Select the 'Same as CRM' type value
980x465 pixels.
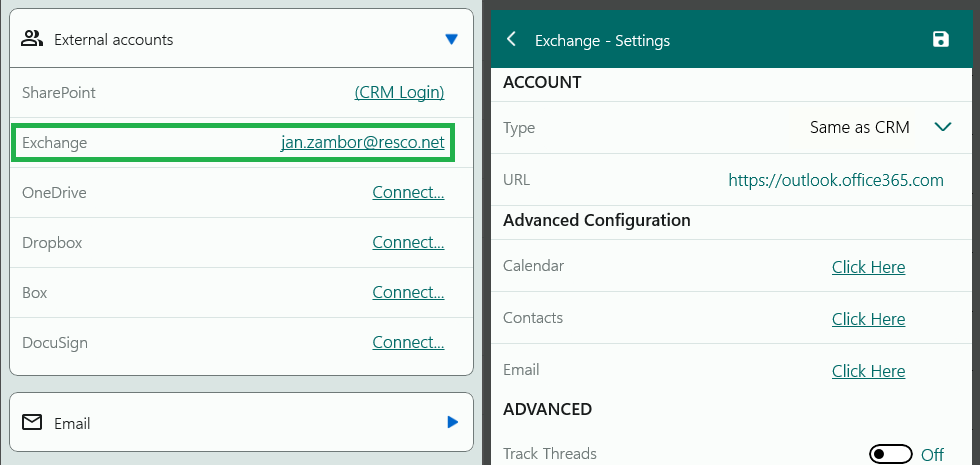click(x=859, y=128)
